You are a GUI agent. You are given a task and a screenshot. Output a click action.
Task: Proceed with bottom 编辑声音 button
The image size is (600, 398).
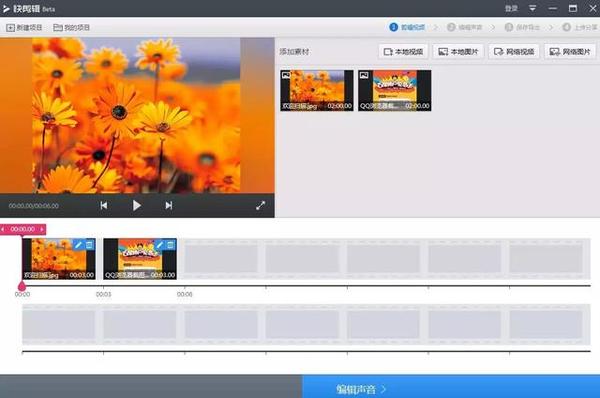[451, 388]
